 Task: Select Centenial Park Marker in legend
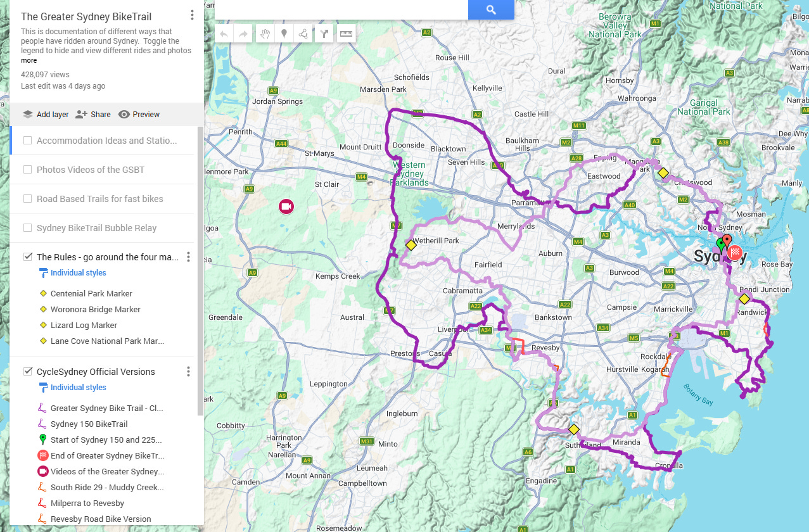[92, 294]
